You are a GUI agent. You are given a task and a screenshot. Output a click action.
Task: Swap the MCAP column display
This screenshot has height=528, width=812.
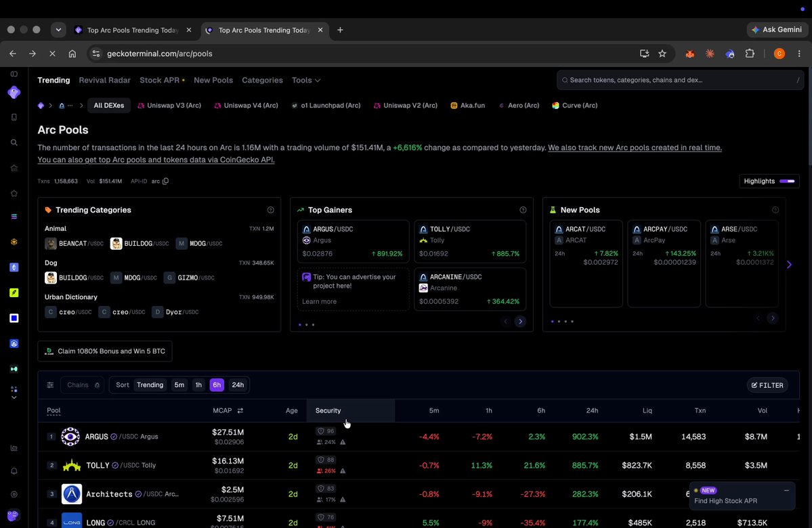coord(240,411)
